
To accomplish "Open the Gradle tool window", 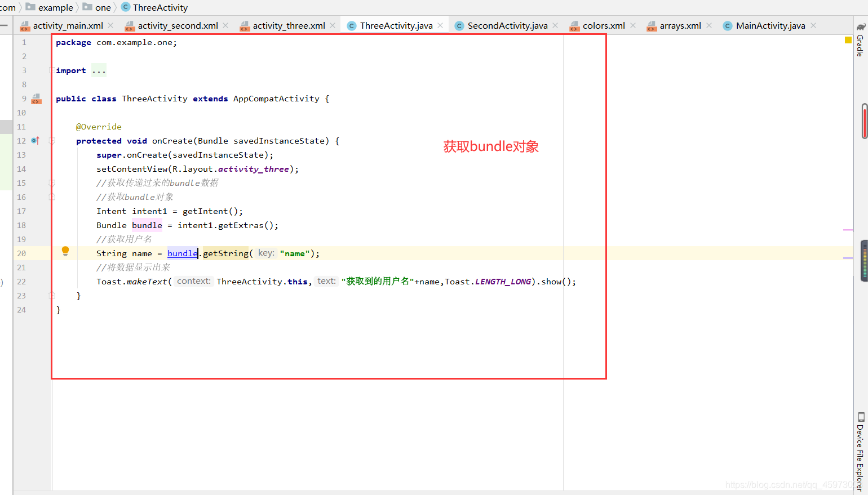I will click(860, 40).
